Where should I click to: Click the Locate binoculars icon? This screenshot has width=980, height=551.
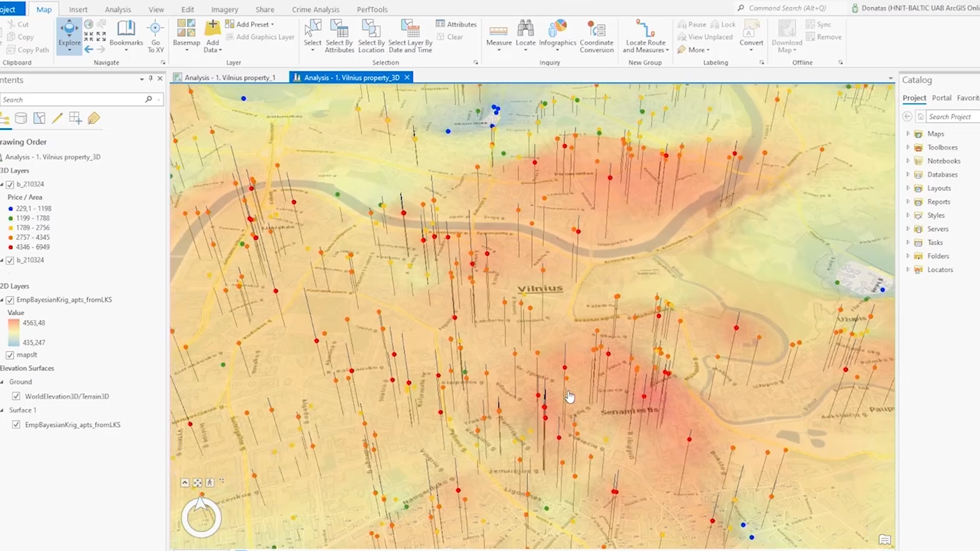pos(525,29)
